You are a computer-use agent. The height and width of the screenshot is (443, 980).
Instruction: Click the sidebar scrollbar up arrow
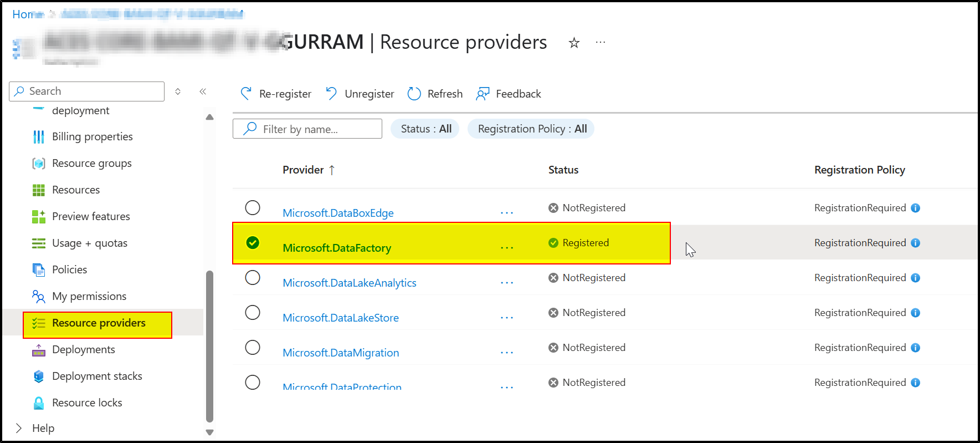coord(209,117)
